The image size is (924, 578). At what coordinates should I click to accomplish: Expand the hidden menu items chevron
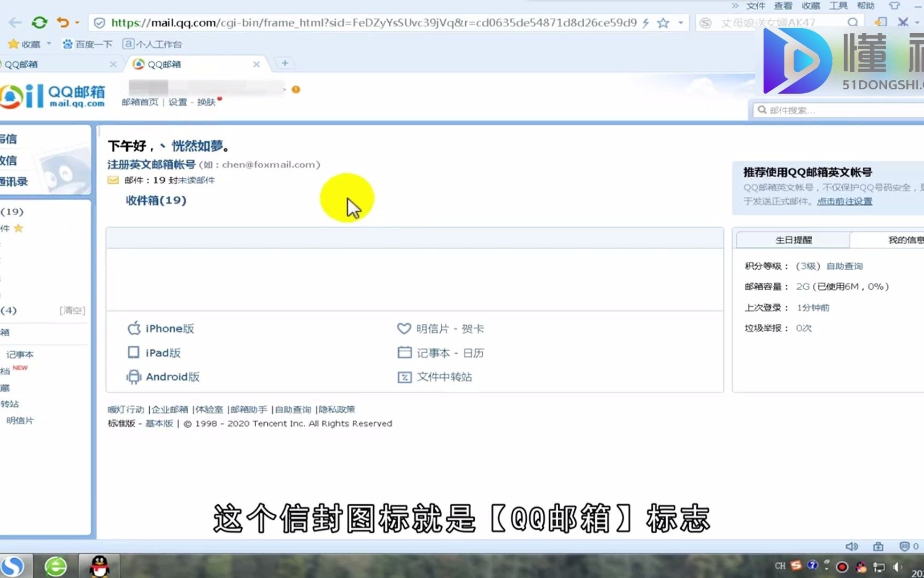[x=735, y=6]
